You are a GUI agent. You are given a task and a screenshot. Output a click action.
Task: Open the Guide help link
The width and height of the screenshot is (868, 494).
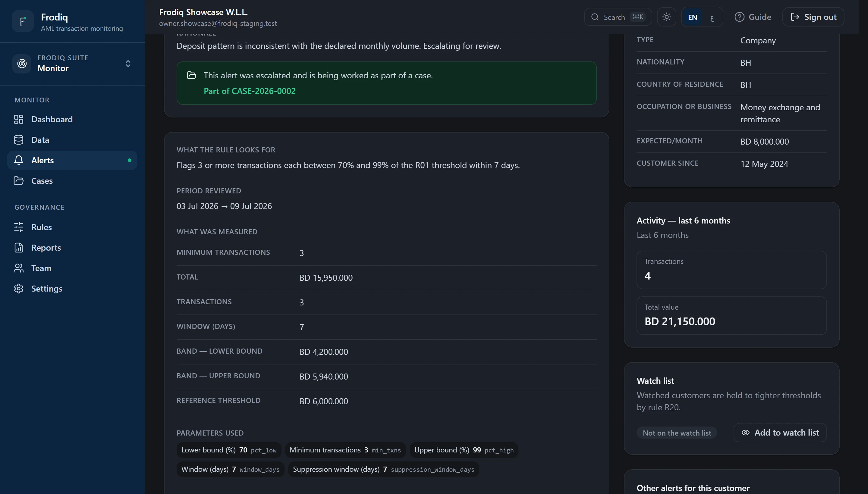point(753,17)
